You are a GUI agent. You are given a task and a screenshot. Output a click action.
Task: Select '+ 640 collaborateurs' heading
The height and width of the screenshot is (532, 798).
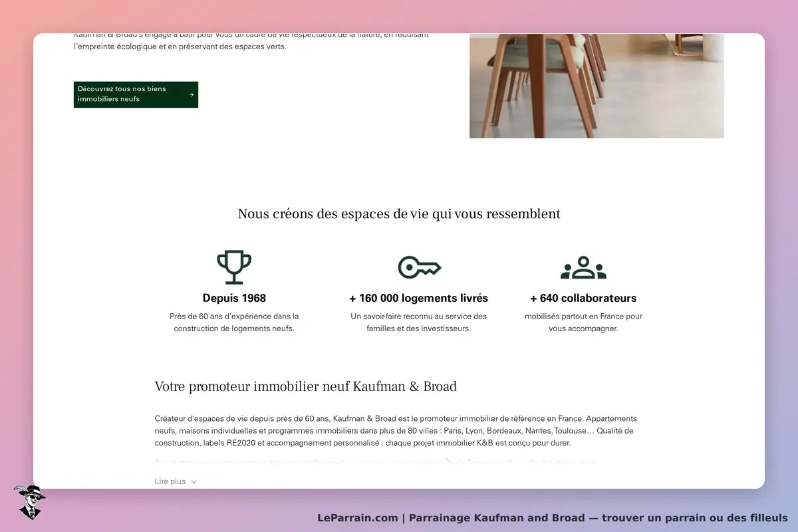coord(583,298)
